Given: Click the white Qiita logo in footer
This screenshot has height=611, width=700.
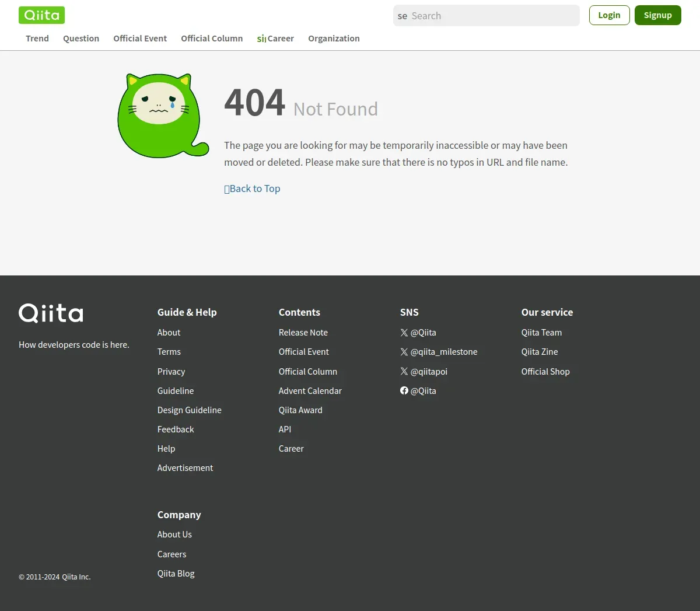Looking at the screenshot, I should click(x=51, y=313).
